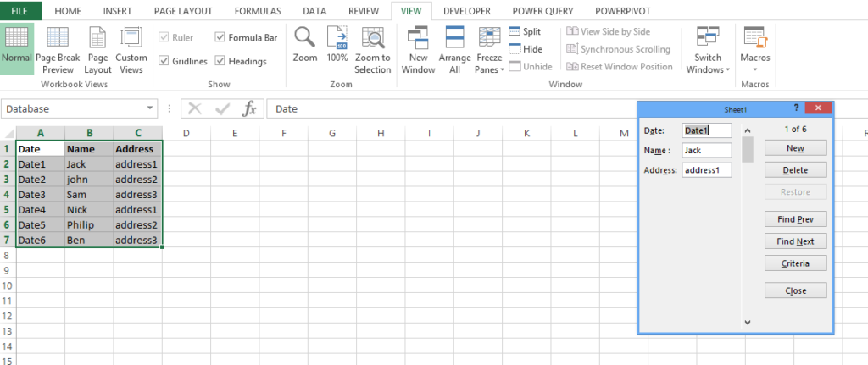The width and height of the screenshot is (868, 365).
Task: Open the FORMULAS tab
Action: pos(258,11)
